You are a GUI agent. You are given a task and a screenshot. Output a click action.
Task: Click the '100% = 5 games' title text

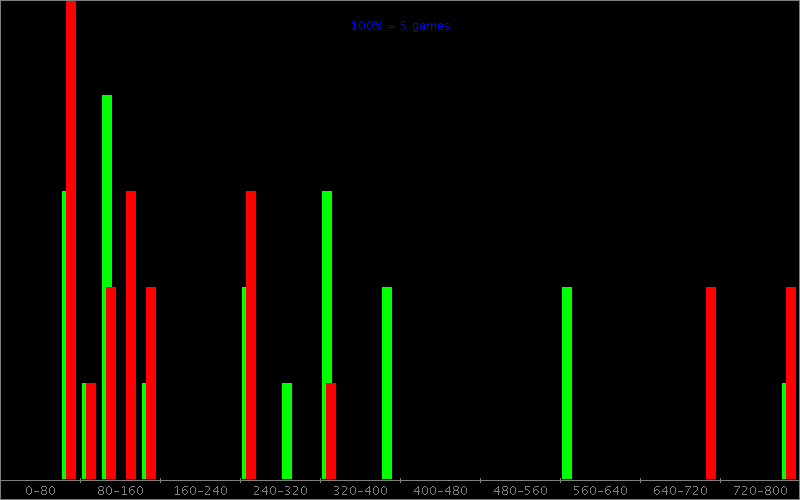point(400,26)
